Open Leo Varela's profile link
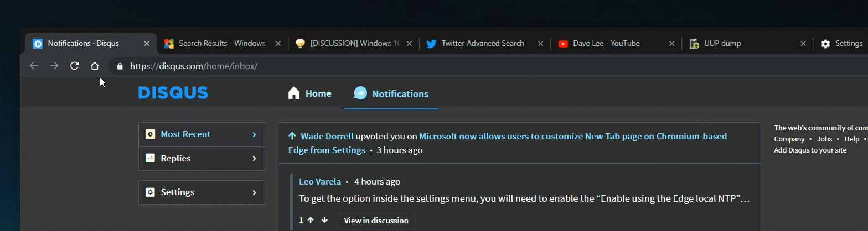This screenshot has width=868, height=231. (x=320, y=181)
